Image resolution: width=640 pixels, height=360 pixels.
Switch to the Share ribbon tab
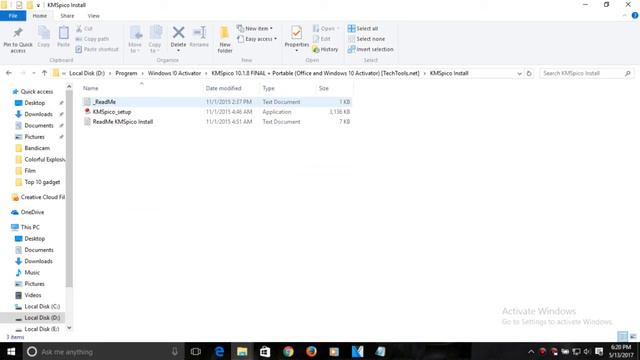(x=67, y=16)
